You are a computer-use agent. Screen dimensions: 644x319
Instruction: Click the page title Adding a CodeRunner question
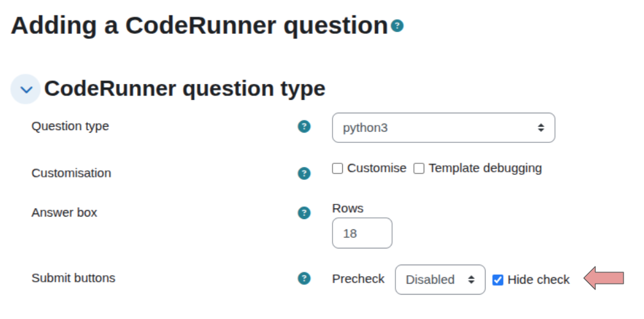199,26
